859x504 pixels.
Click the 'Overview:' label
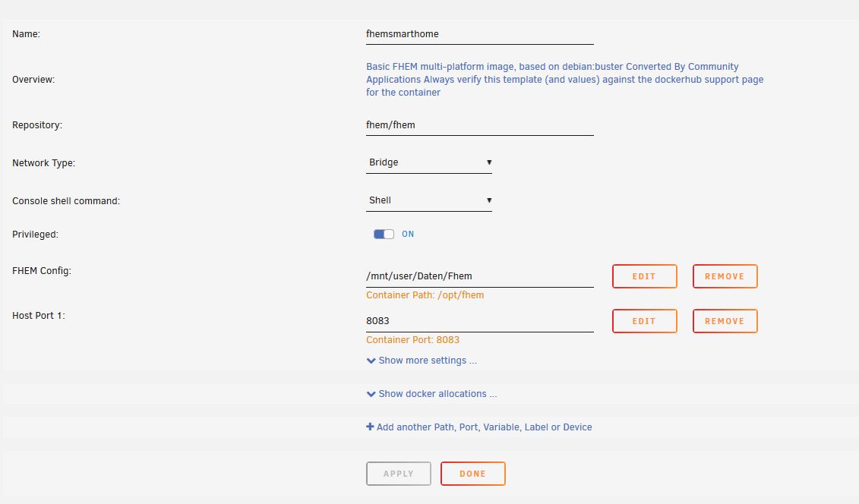(x=33, y=80)
